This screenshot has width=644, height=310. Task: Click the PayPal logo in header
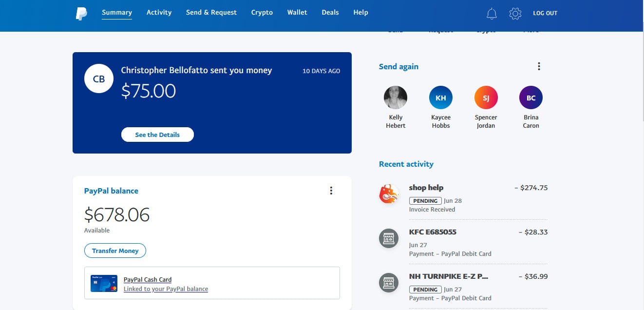(81, 13)
